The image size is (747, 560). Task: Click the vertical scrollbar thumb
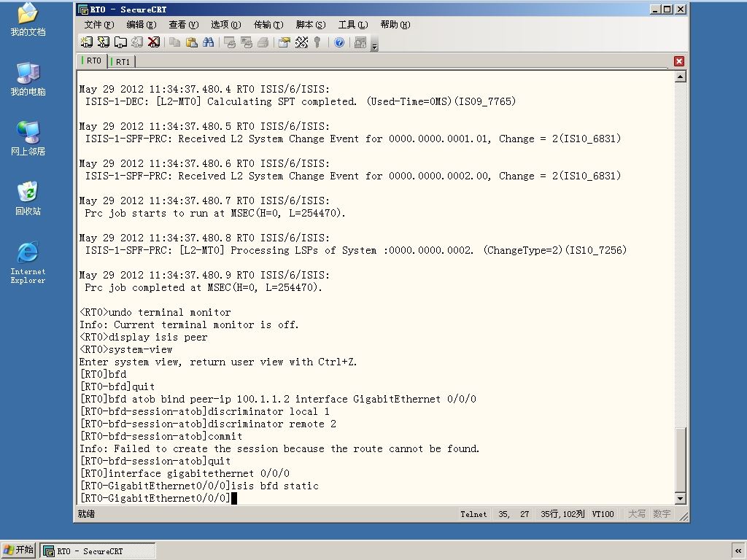pos(681,460)
